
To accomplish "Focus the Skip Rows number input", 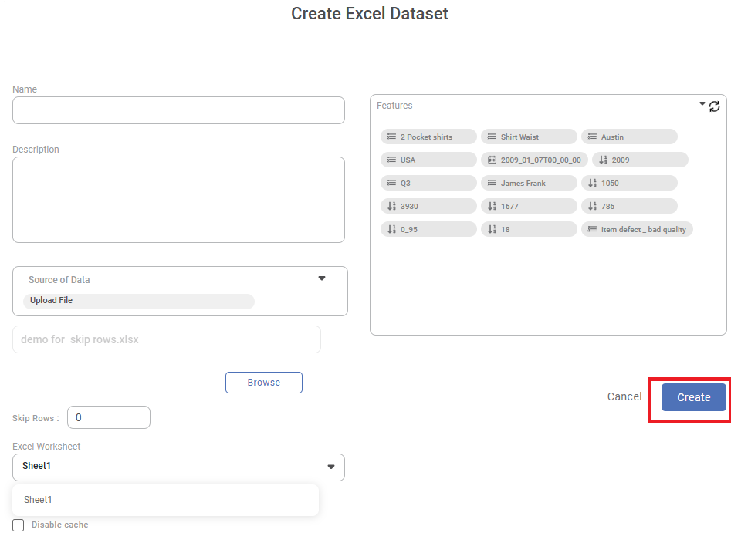I will [109, 417].
